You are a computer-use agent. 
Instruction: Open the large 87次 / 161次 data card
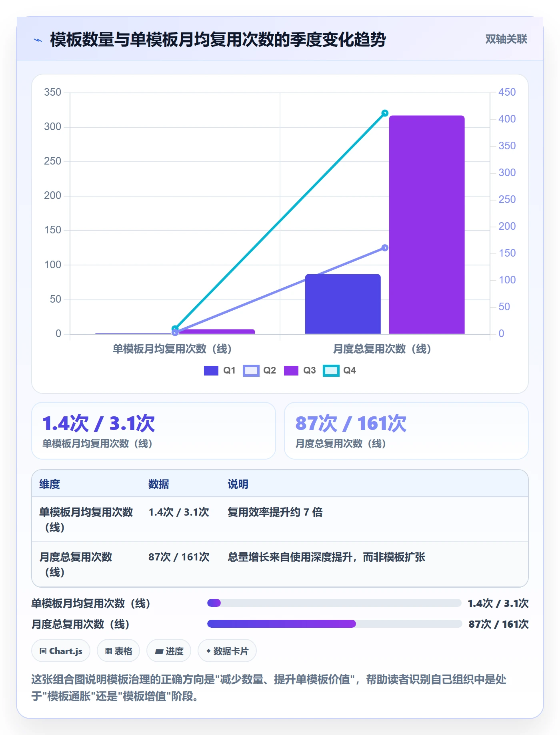[406, 431]
